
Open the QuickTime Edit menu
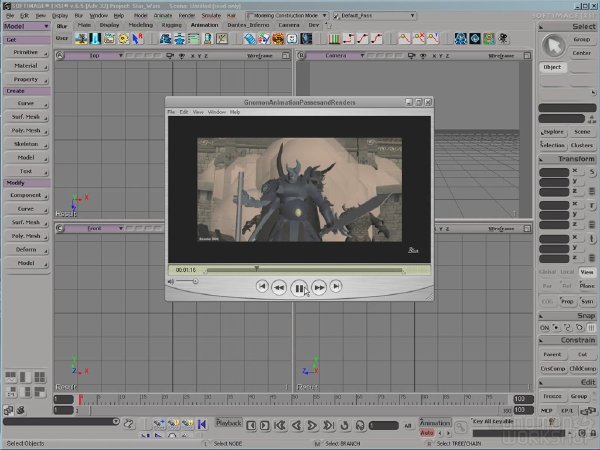[184, 112]
